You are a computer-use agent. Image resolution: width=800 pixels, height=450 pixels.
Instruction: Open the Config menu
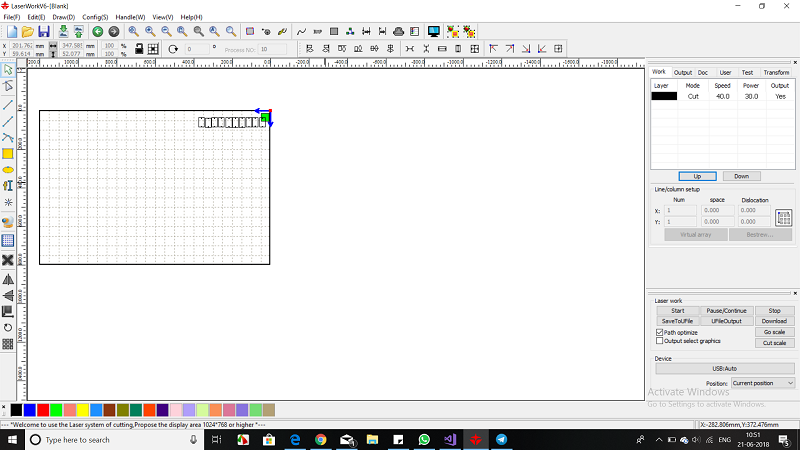[x=95, y=17]
